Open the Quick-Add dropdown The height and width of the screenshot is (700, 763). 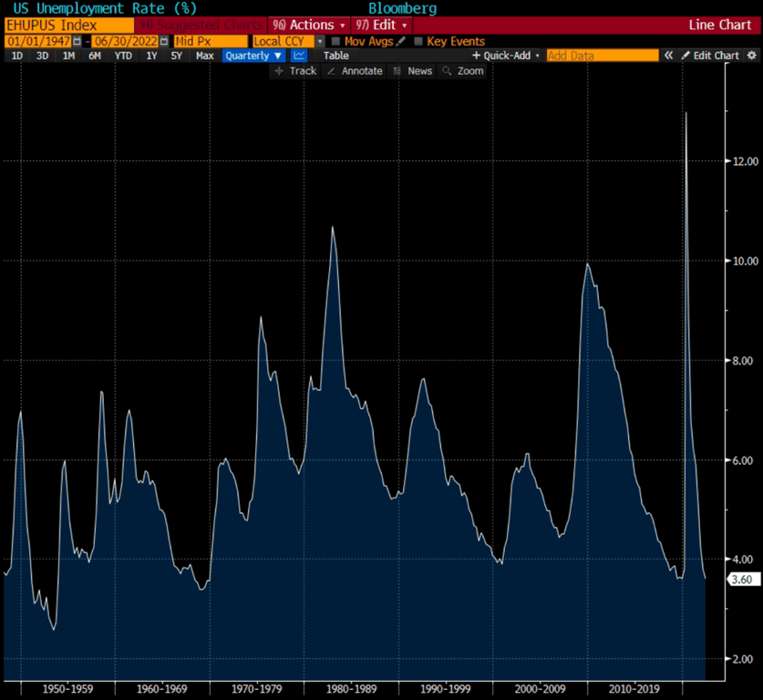pos(506,56)
